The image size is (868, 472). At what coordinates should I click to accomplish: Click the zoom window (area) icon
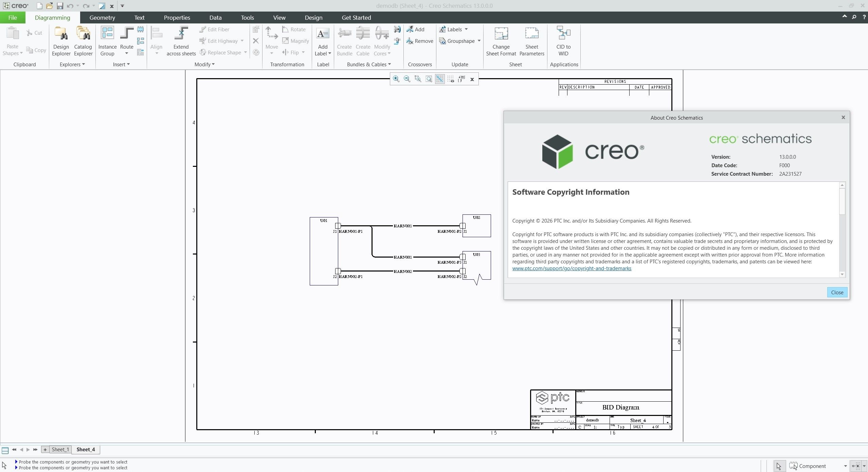point(418,79)
